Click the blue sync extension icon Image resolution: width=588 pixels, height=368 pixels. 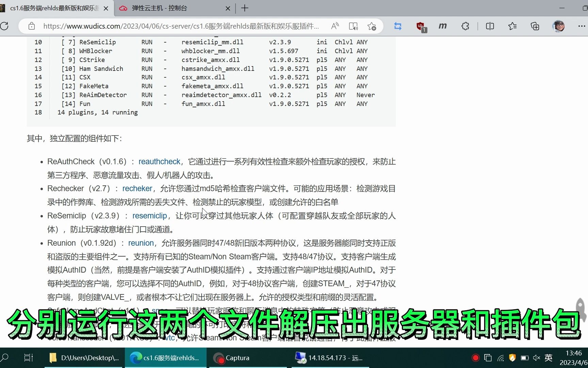click(x=398, y=26)
